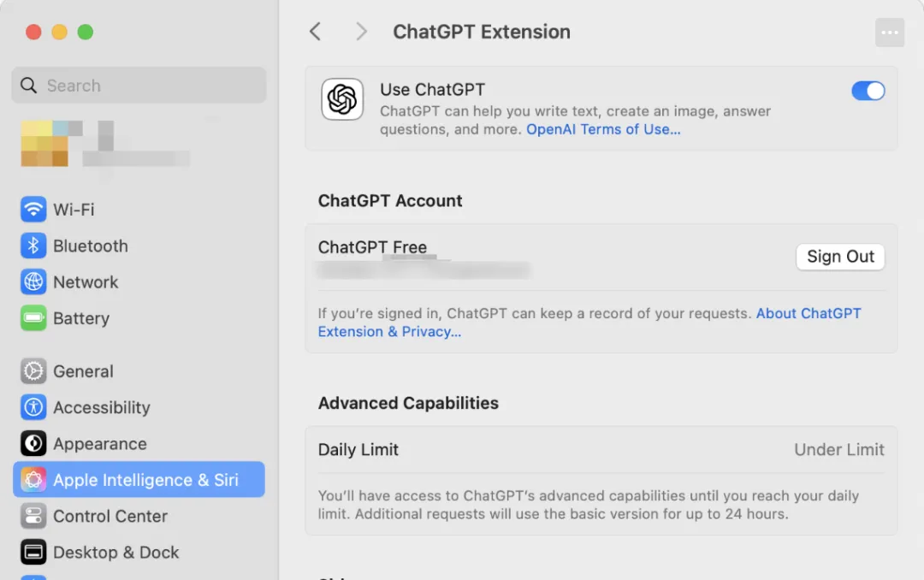This screenshot has height=580, width=924.
Task: Open Accessibility icon in sidebar
Action: point(33,407)
